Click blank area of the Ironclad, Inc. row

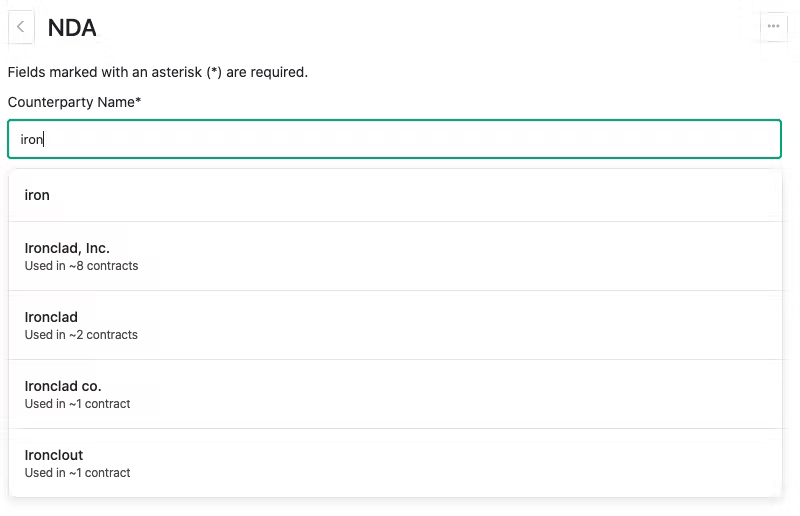(459, 256)
